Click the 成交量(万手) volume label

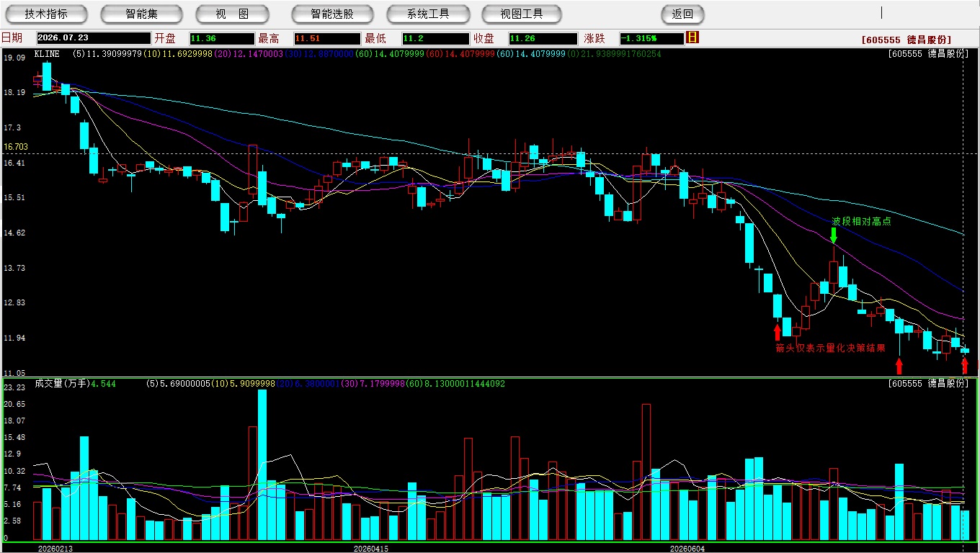click(62, 384)
